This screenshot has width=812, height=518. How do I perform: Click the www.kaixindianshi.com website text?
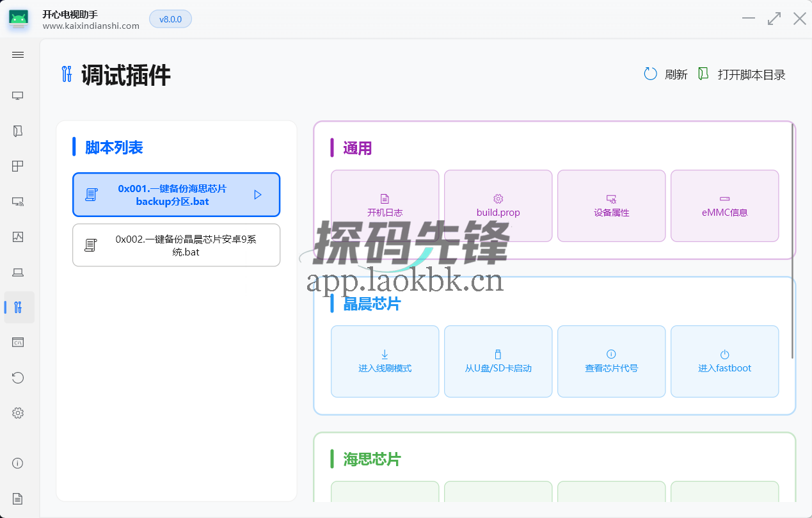[91, 26]
